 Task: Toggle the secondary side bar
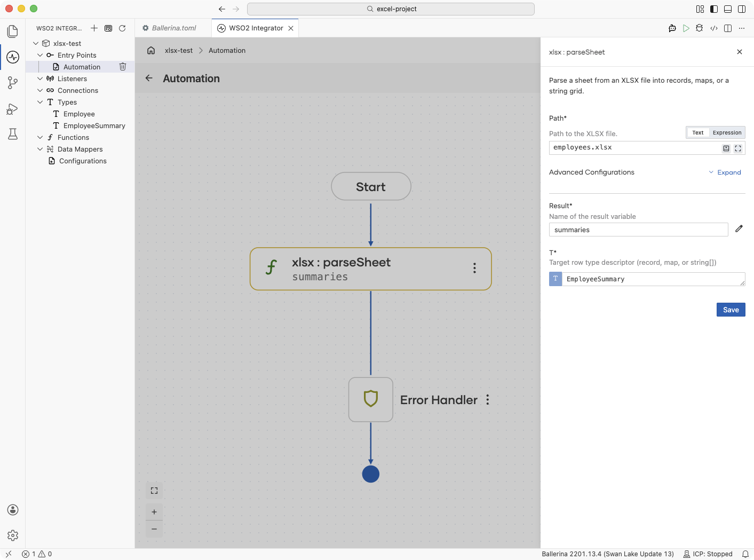coord(742,9)
